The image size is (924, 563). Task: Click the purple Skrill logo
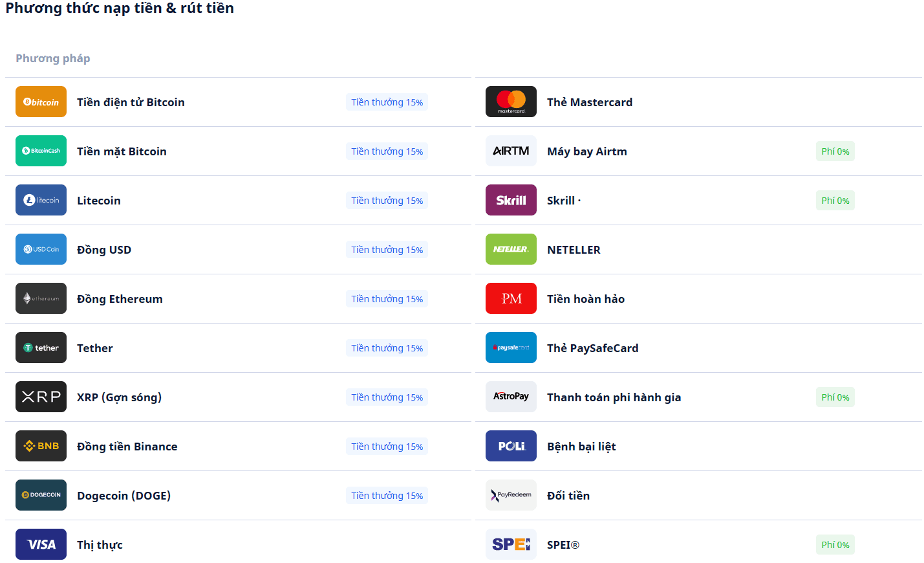click(x=511, y=200)
